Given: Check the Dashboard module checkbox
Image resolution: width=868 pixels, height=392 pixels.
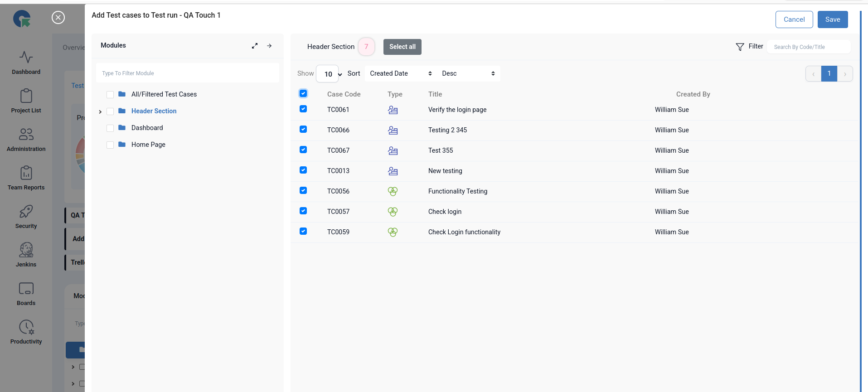Looking at the screenshot, I should tap(110, 128).
